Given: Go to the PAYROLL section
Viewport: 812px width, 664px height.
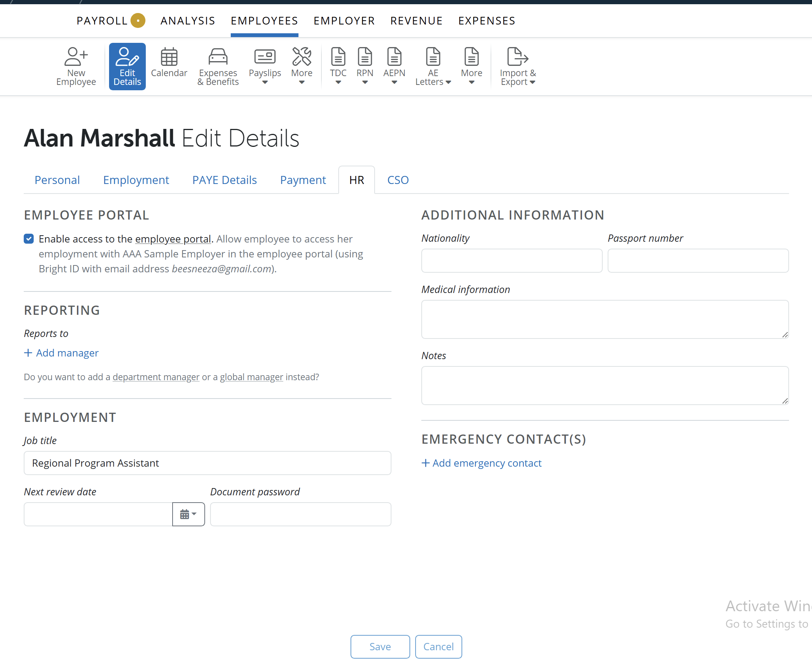Looking at the screenshot, I should coord(102,21).
